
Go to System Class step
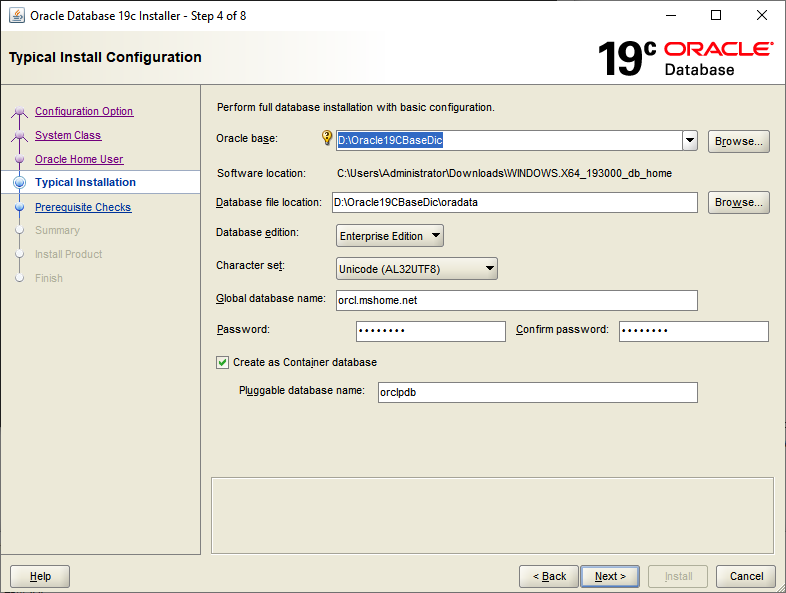(68, 135)
